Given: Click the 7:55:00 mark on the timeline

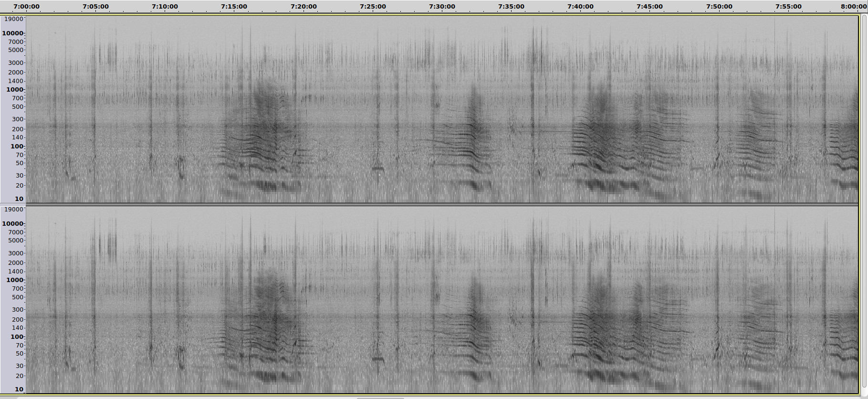Looking at the screenshot, I should (788, 7).
